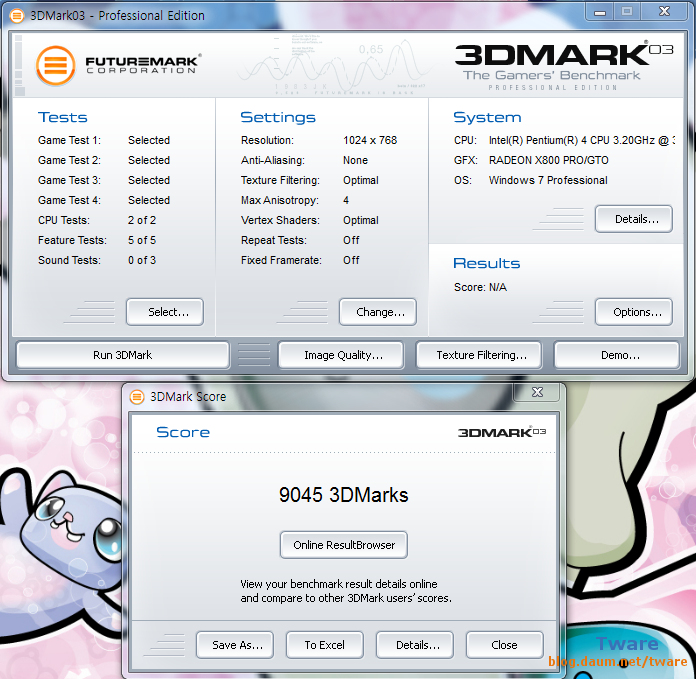
Task: Click the Repeat Tests value Off
Action: click(x=351, y=240)
